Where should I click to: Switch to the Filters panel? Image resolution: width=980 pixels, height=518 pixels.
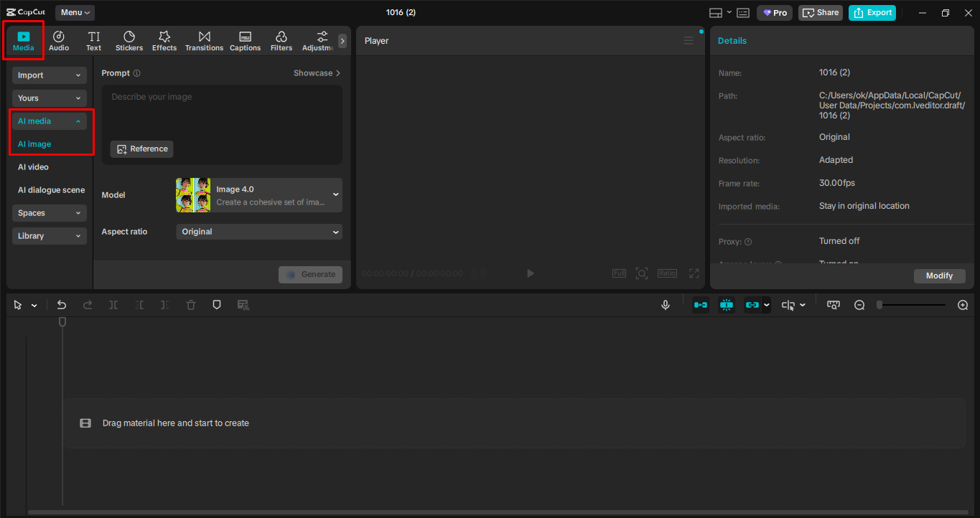(281, 40)
